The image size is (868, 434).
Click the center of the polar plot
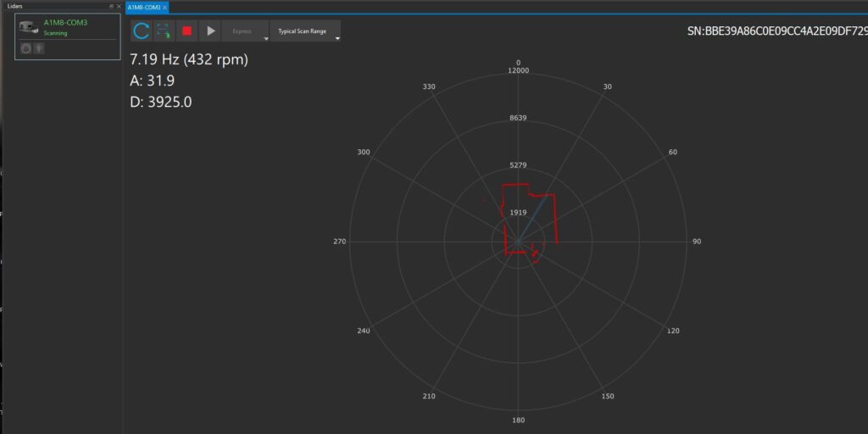tap(518, 242)
